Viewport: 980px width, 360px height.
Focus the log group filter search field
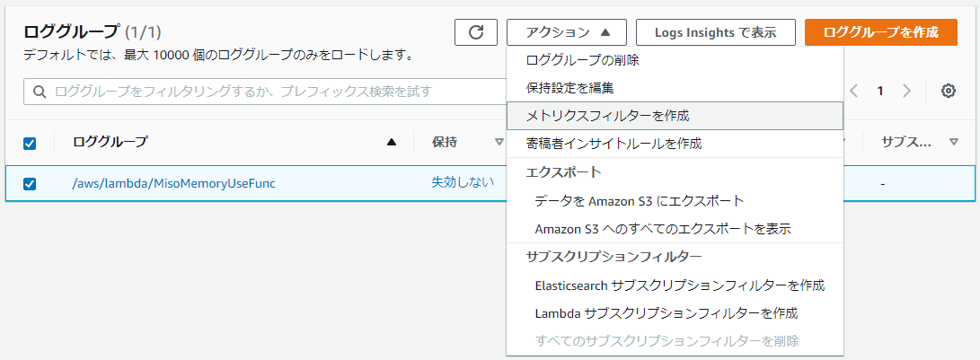tap(269, 92)
